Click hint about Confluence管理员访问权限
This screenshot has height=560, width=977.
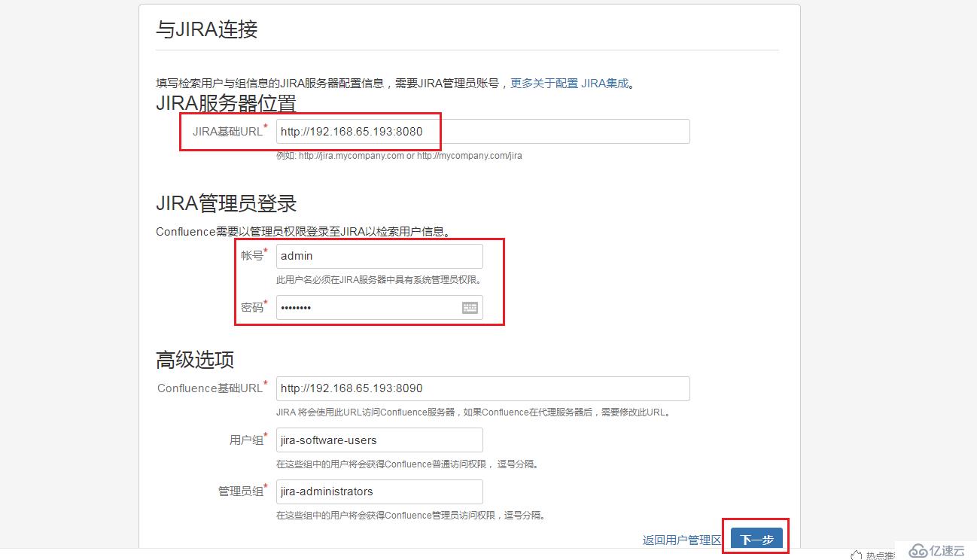[x=411, y=516]
